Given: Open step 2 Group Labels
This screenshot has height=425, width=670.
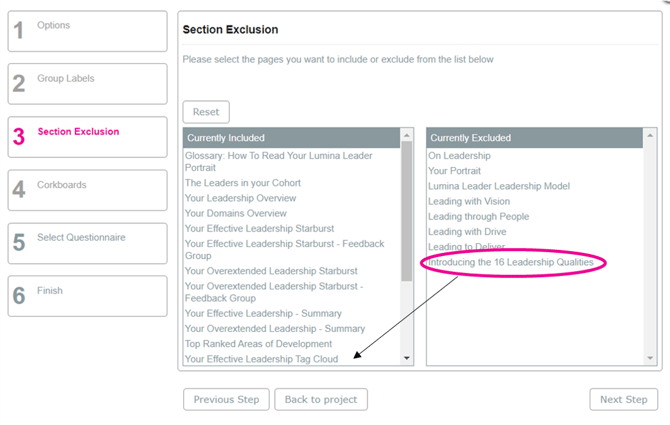Looking at the screenshot, I should point(87,84).
